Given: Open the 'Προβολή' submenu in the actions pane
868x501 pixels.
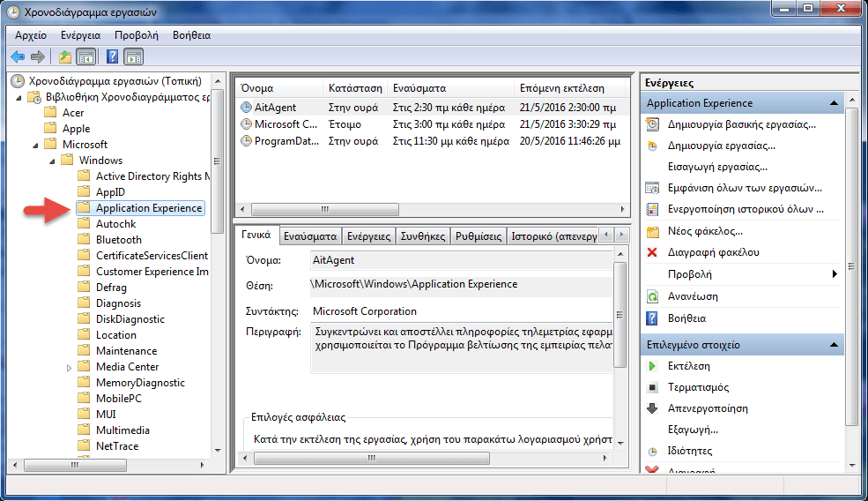Looking at the screenshot, I should point(835,274).
